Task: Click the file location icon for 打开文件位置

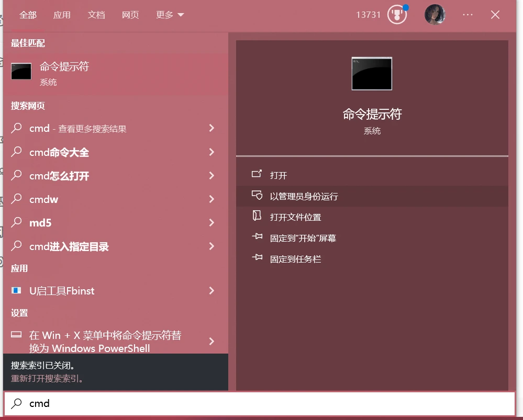Action: pos(257,215)
